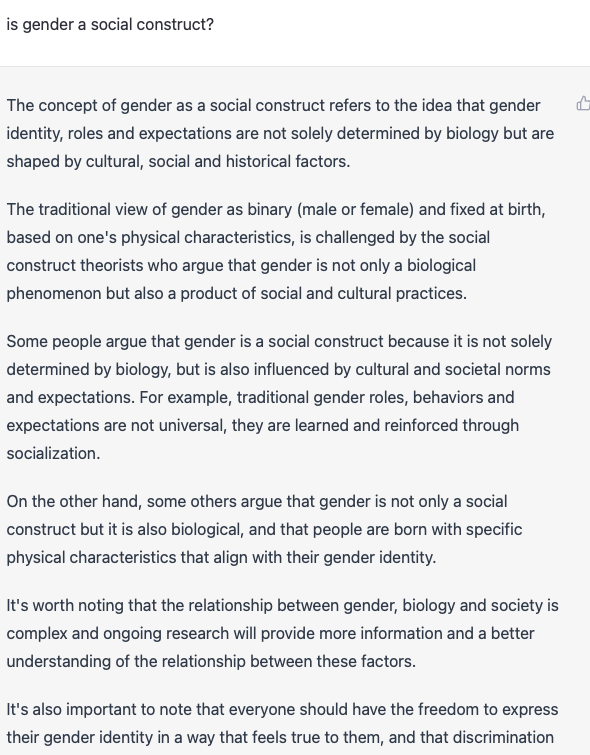Click the thumbs-up feedback icon

tap(583, 104)
